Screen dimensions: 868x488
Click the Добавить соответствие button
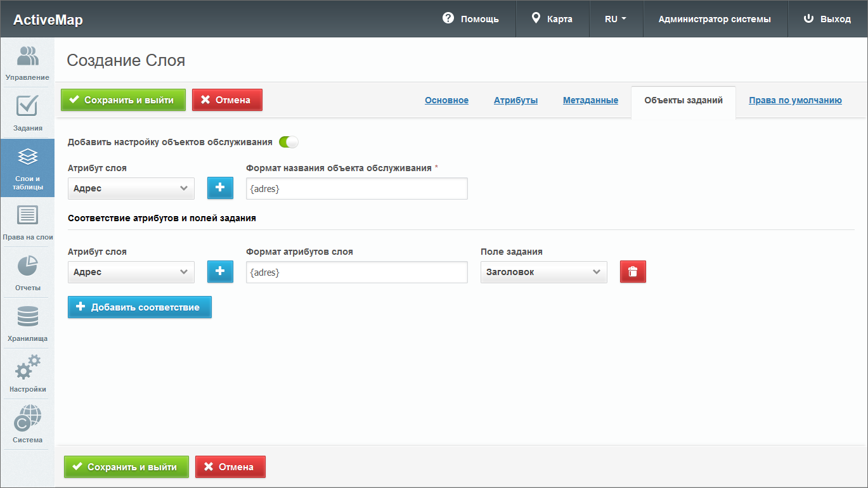(139, 307)
